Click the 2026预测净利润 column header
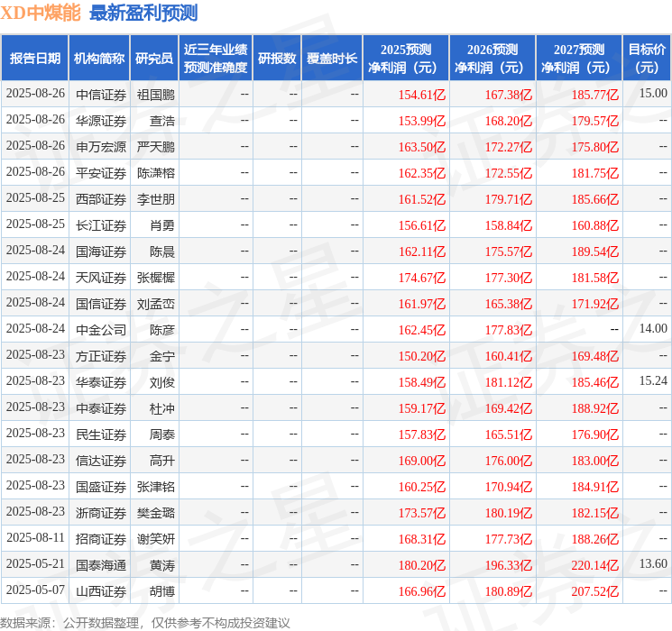 point(492,58)
